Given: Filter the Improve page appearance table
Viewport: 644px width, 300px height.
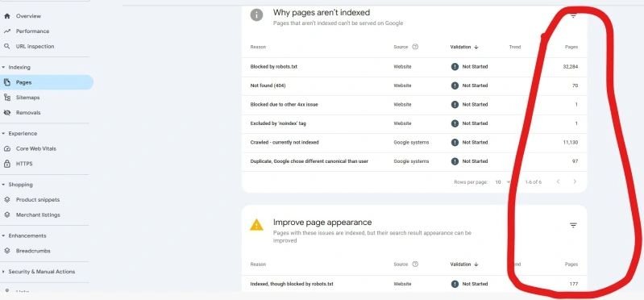Looking at the screenshot, I should (573, 225).
